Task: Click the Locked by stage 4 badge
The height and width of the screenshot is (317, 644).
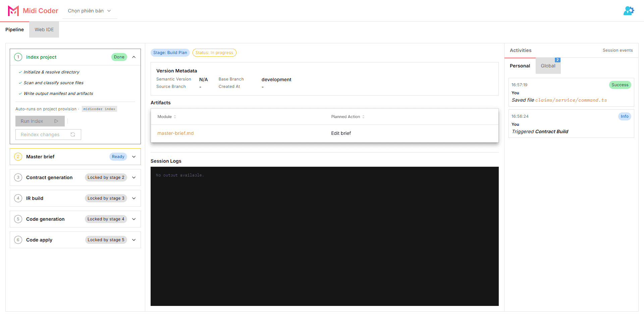Action: coord(106,219)
